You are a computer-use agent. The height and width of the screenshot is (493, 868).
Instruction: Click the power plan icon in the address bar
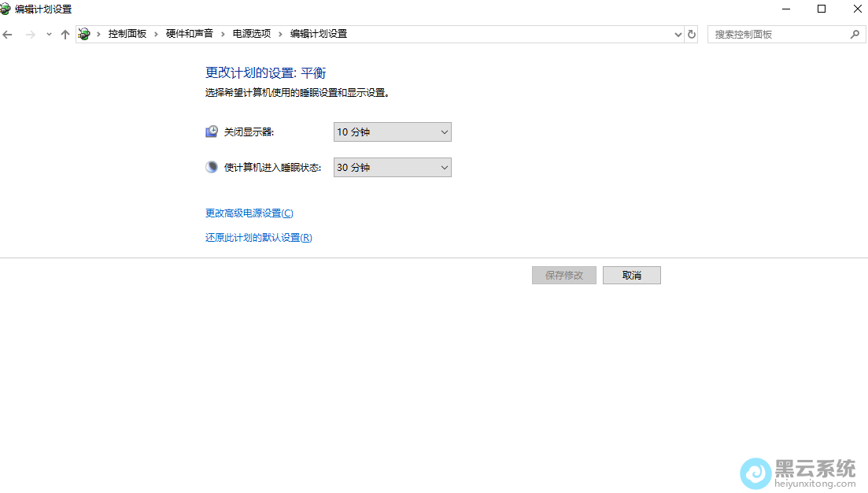84,34
